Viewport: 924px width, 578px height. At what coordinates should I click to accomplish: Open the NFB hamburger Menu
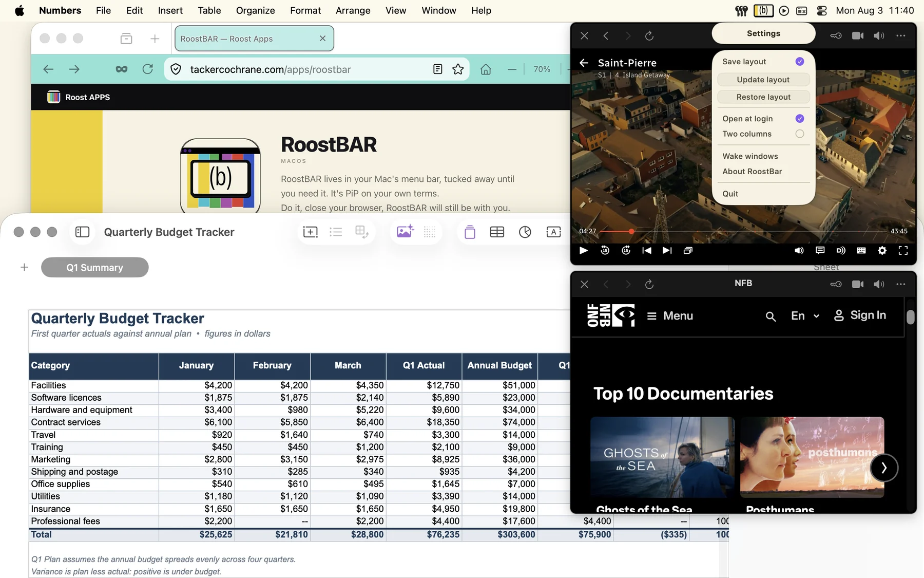click(x=670, y=316)
